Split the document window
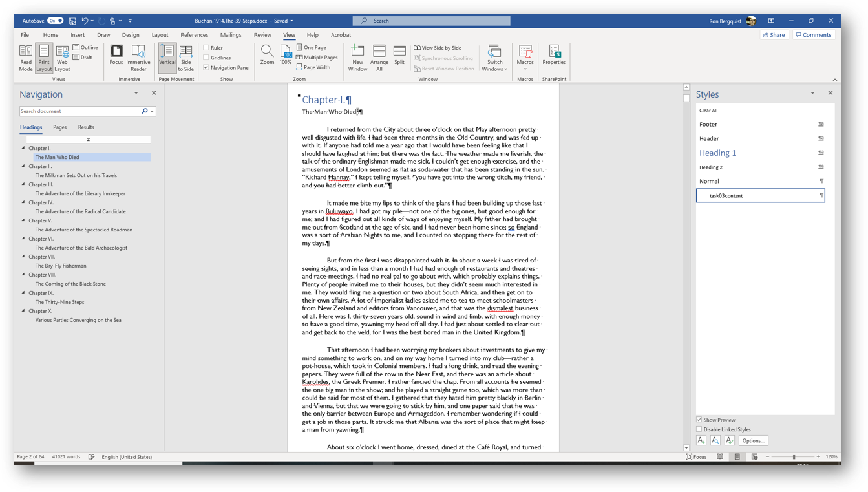The image size is (868, 492). tap(399, 58)
